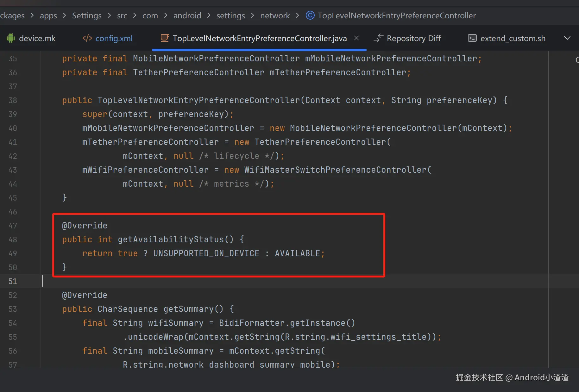This screenshot has height=392, width=579.
Task: Click the Java file icon on active tab
Action: click(x=165, y=38)
